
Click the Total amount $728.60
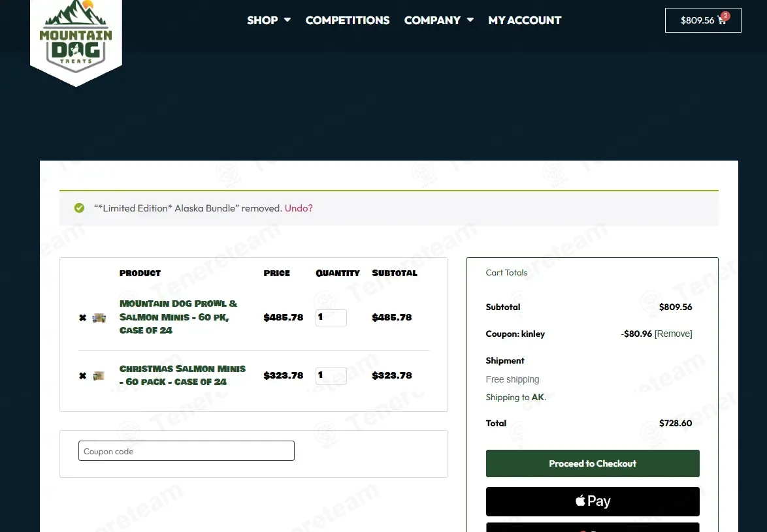[676, 423]
